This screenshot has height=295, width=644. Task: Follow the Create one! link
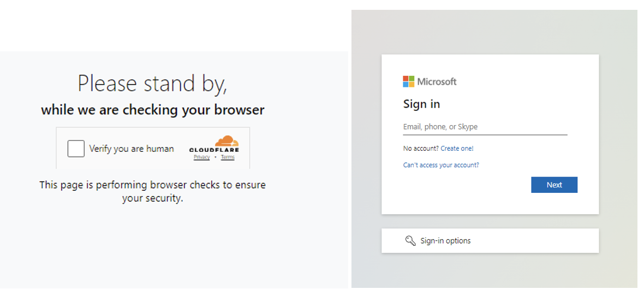point(457,149)
